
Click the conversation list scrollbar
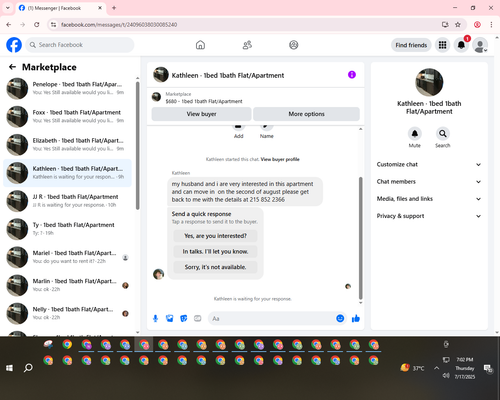[x=137, y=146]
